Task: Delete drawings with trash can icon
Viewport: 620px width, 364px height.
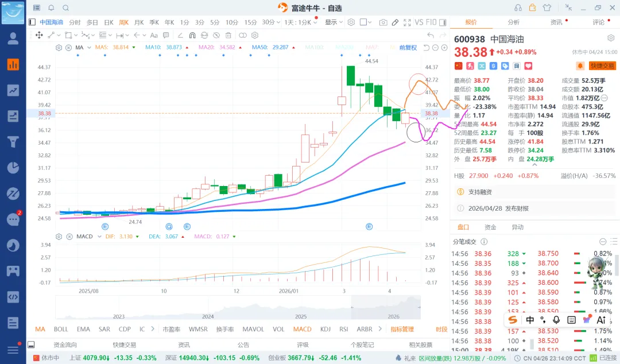Action: click(228, 35)
